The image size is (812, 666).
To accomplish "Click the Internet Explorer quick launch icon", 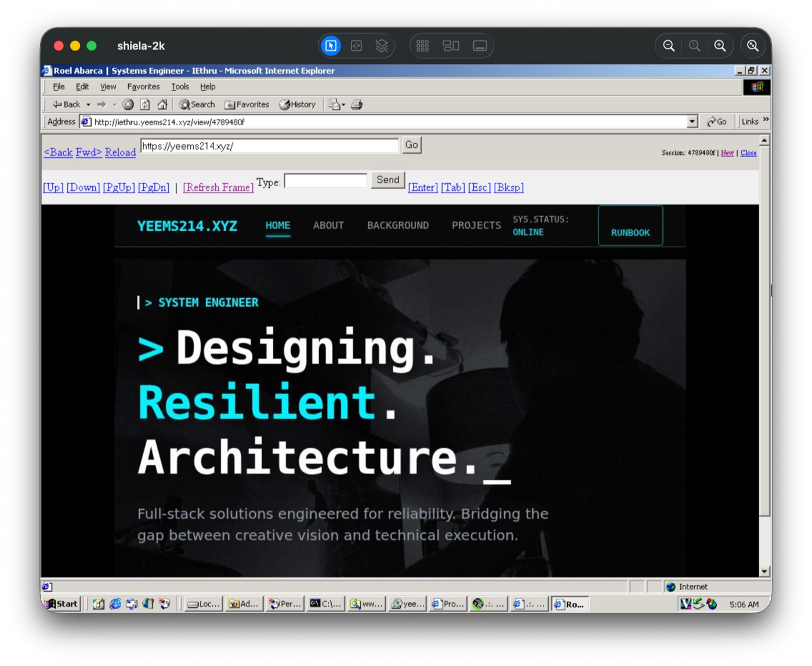I will [115, 604].
